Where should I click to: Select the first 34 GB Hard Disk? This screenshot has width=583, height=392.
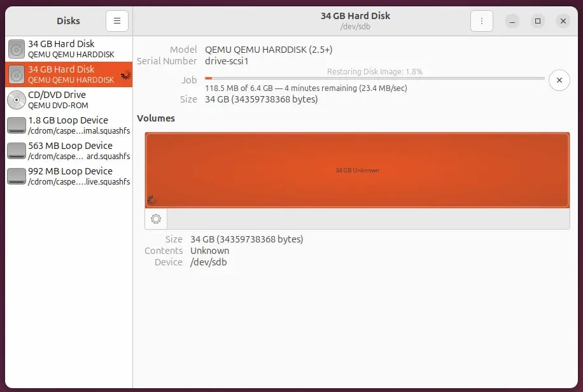coord(69,49)
